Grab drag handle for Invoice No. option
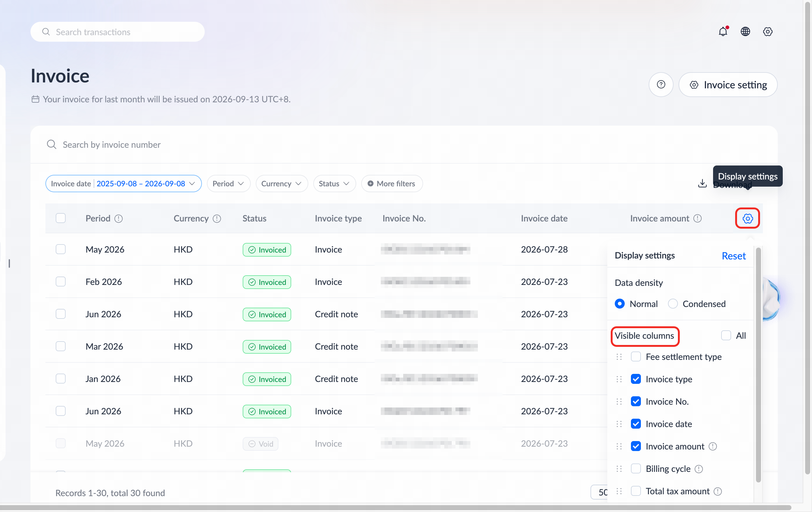Image resolution: width=812 pixels, height=512 pixels. point(619,402)
